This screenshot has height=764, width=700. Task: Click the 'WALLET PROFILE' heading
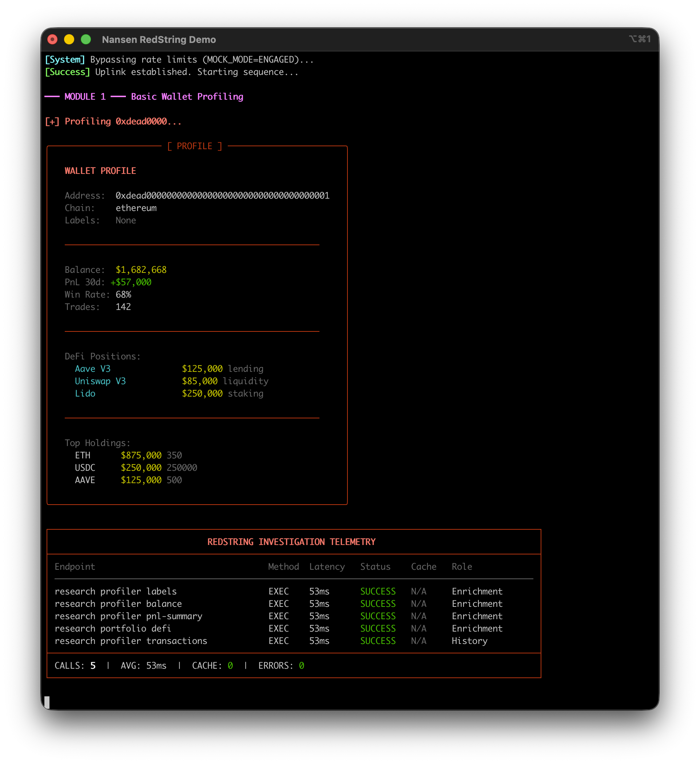point(100,171)
